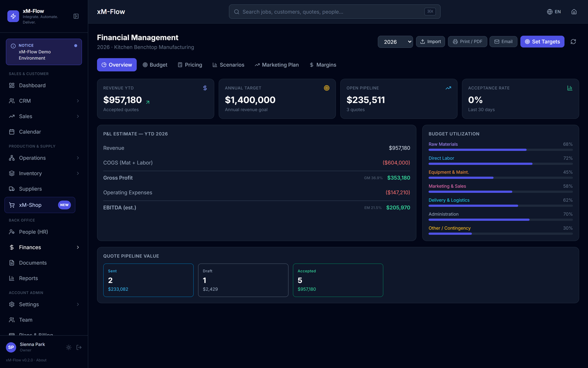Click the xM-Flow lightning logo

tap(13, 16)
